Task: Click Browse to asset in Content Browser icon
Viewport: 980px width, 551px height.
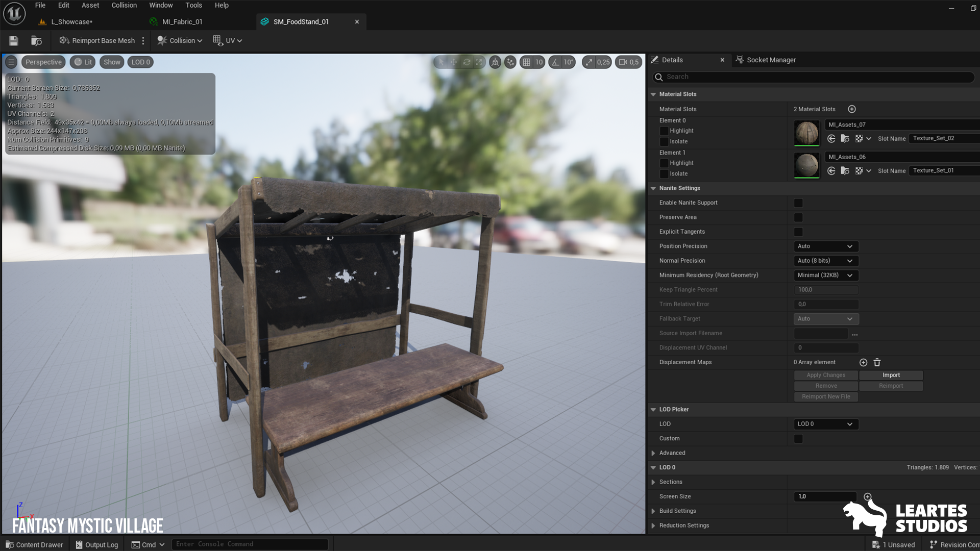Action: pos(36,41)
